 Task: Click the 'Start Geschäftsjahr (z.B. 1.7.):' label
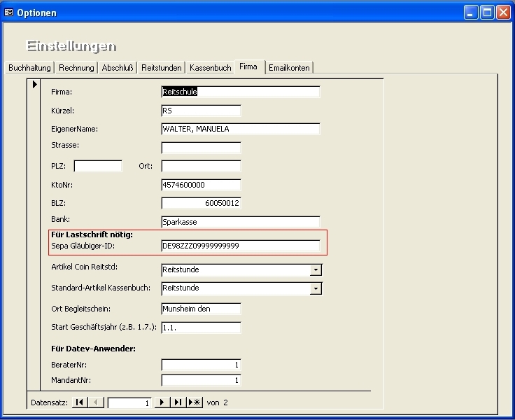pyautogui.click(x=104, y=327)
